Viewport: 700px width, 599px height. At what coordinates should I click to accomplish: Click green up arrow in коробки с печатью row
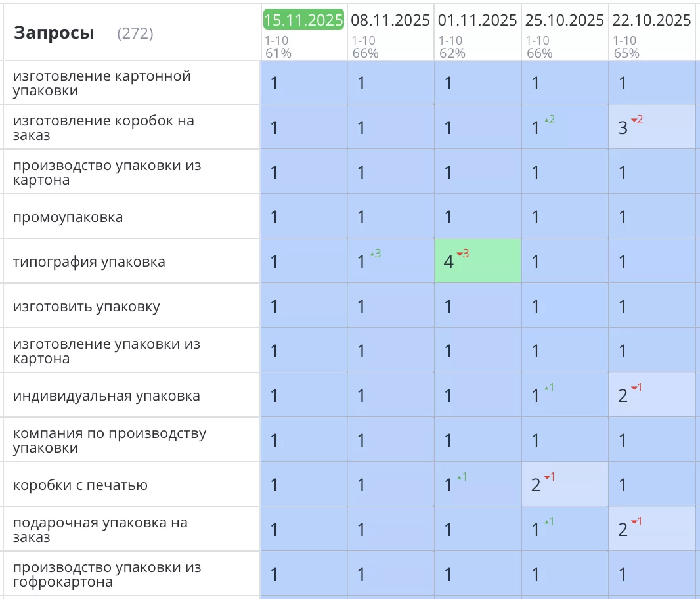pos(459,477)
